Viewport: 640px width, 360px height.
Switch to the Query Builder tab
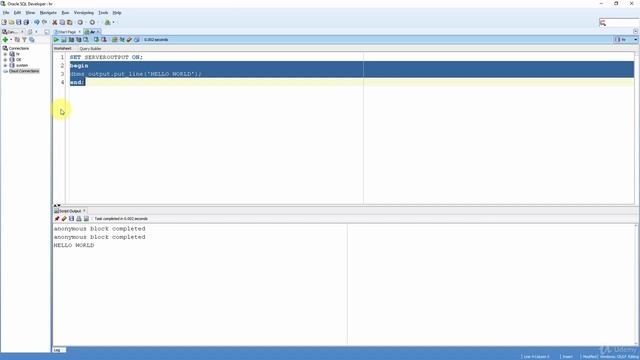point(90,49)
